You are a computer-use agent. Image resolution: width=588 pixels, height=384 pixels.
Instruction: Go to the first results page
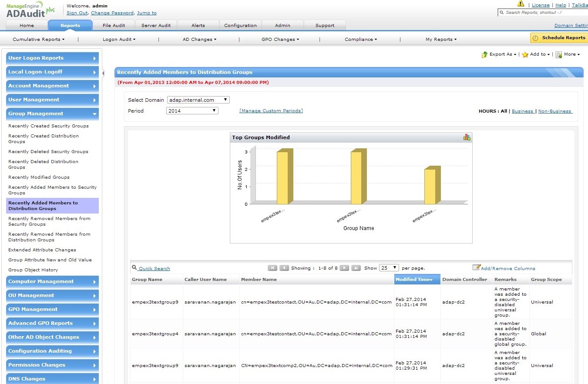[x=272, y=268]
